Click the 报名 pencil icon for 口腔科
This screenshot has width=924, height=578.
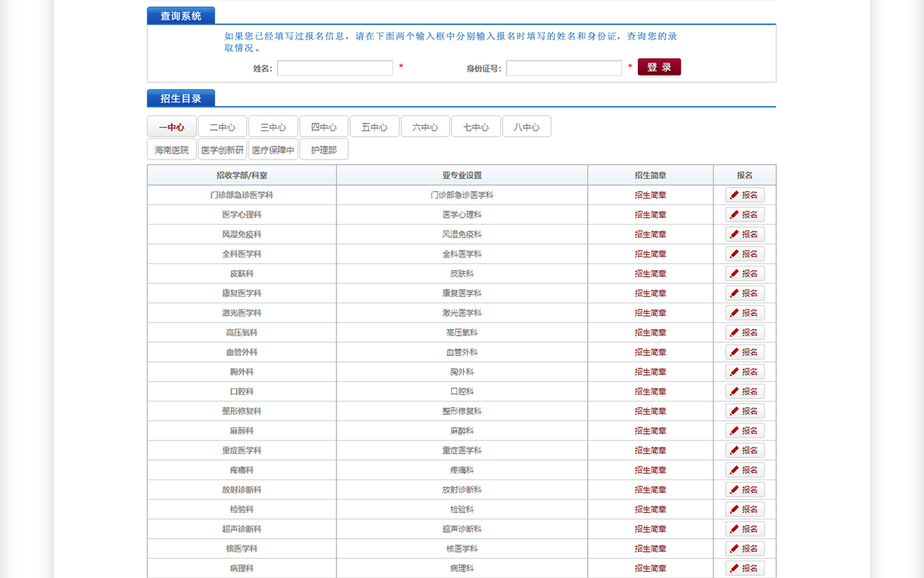click(734, 392)
